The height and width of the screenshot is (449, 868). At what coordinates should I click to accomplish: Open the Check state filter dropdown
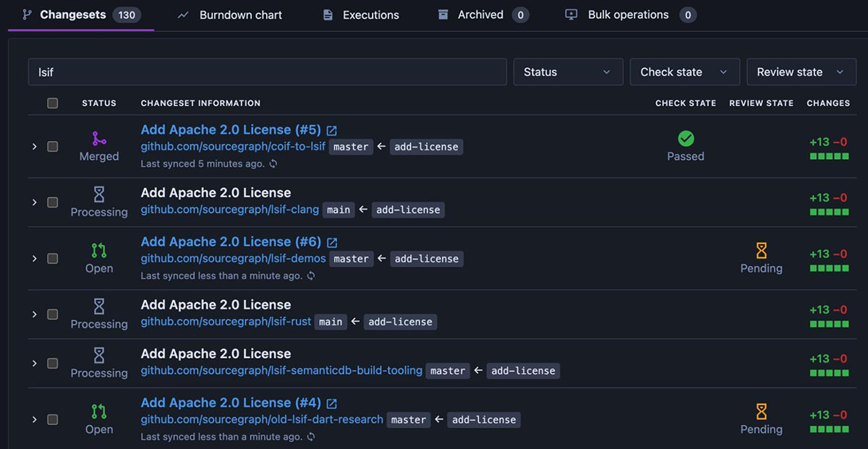click(685, 72)
